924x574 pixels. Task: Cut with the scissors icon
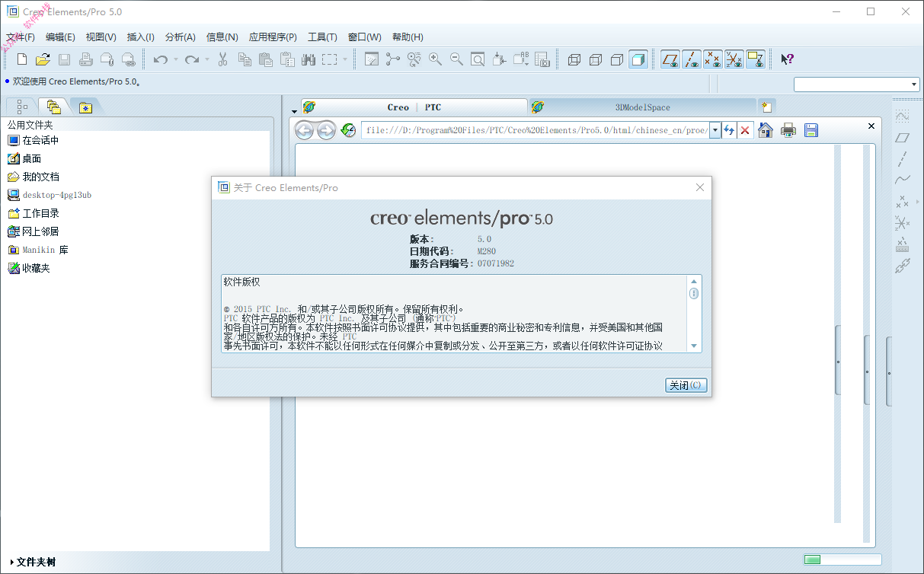coord(223,59)
